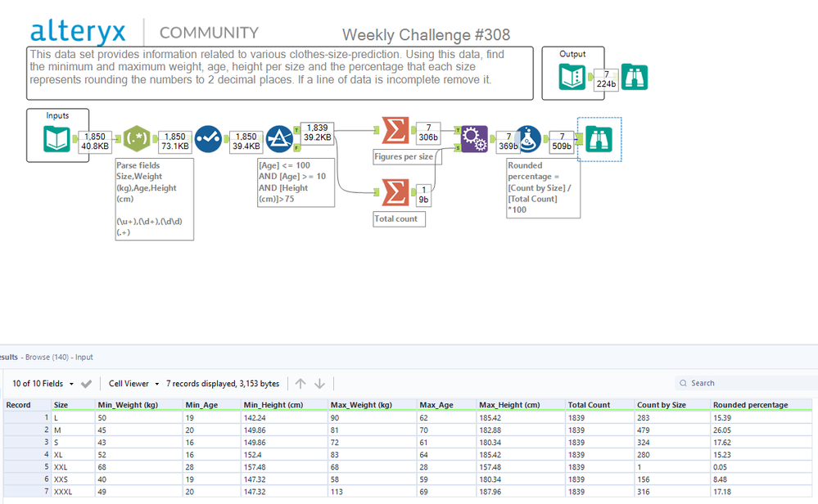Image resolution: width=818 pixels, height=504 pixels.
Task: Click the Min_Weight (kg) column header
Action: [138, 405]
